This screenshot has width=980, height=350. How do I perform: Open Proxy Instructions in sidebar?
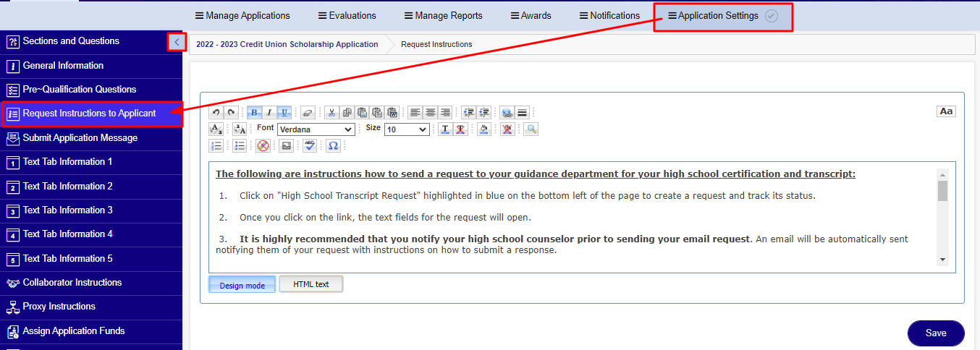click(91, 307)
